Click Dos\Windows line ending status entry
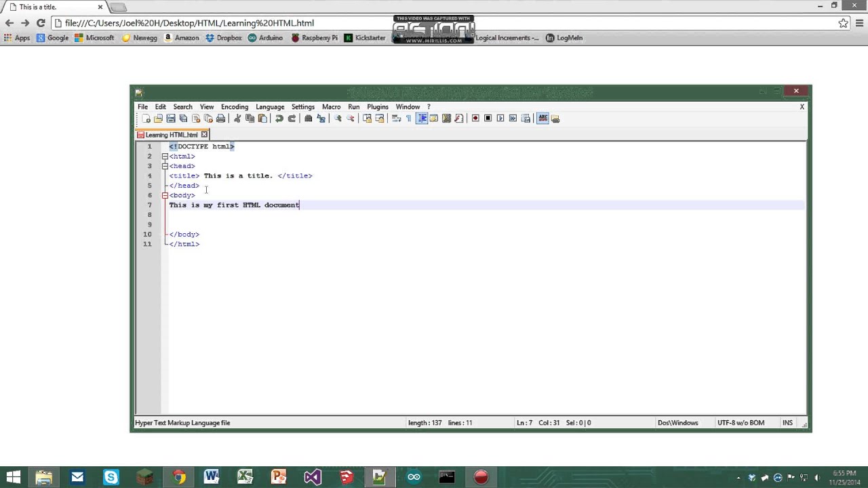This screenshot has width=868, height=488. tap(677, 423)
